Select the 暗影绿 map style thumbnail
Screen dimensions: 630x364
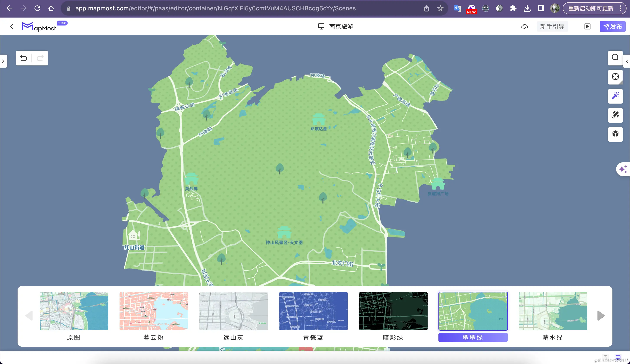(x=393, y=311)
